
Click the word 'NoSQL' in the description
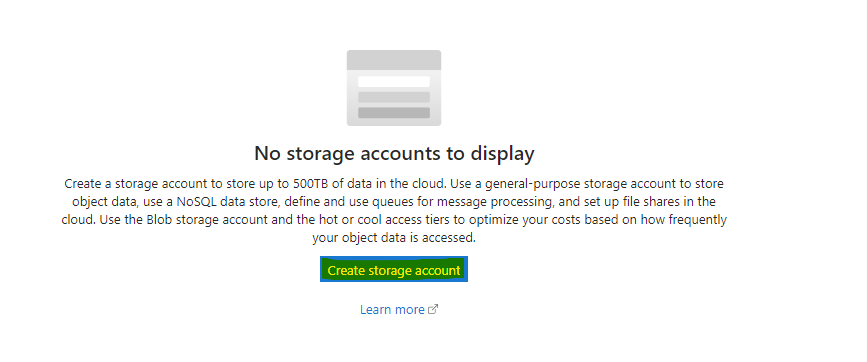(x=196, y=202)
